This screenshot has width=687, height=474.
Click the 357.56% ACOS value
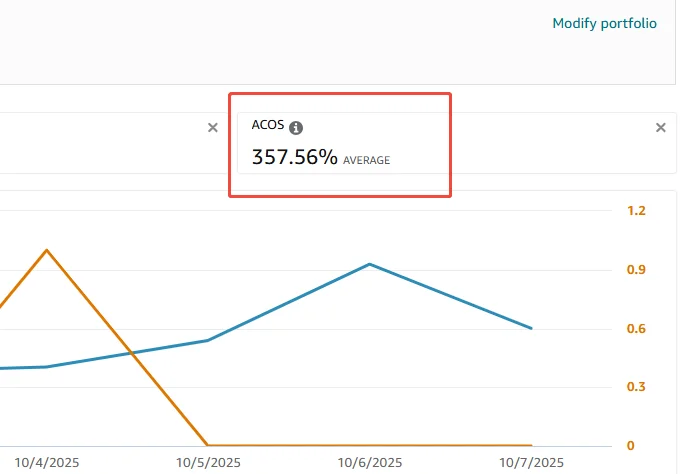coord(294,157)
